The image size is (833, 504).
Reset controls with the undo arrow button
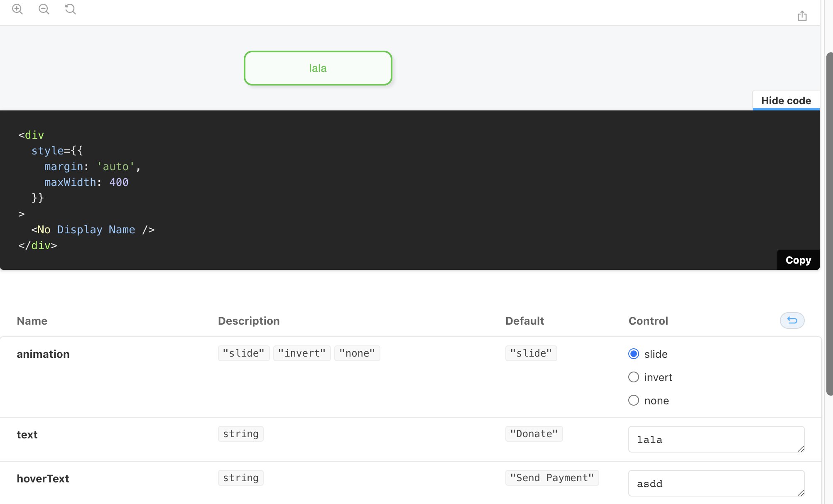792,321
